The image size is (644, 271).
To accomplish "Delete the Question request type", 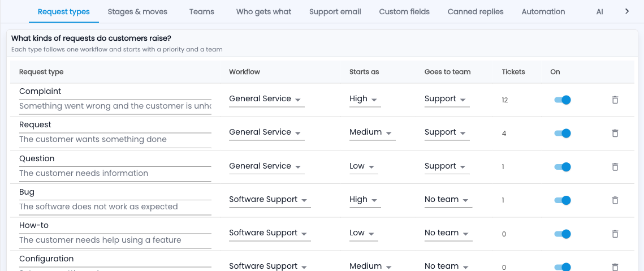I will pyautogui.click(x=615, y=167).
